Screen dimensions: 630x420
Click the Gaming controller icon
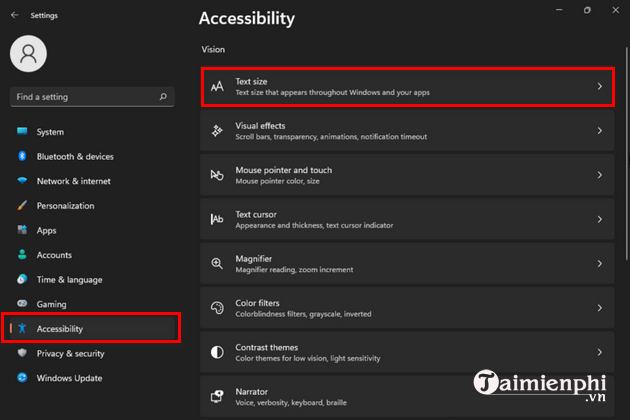coord(22,303)
